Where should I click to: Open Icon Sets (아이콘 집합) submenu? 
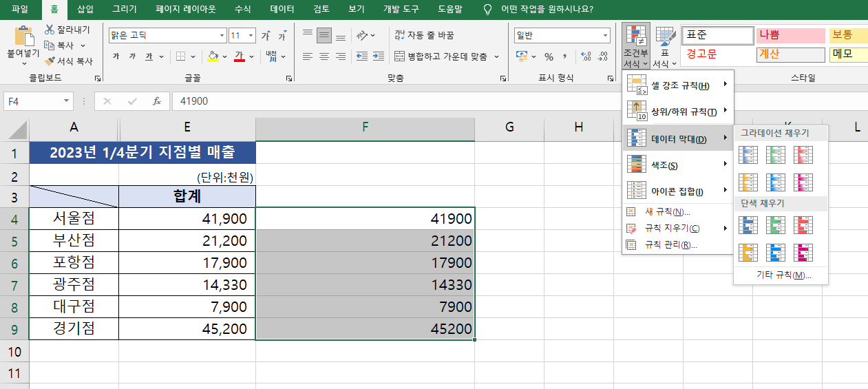[678, 191]
